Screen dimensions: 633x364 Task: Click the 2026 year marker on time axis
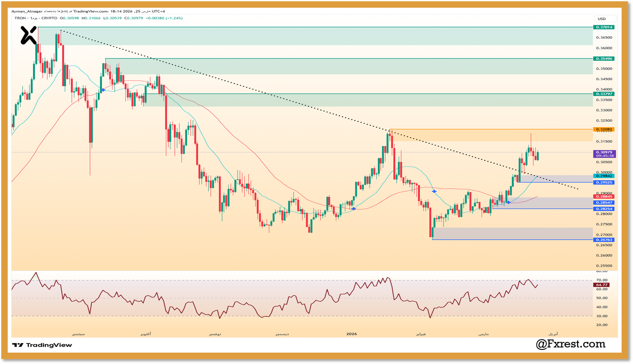point(351,334)
